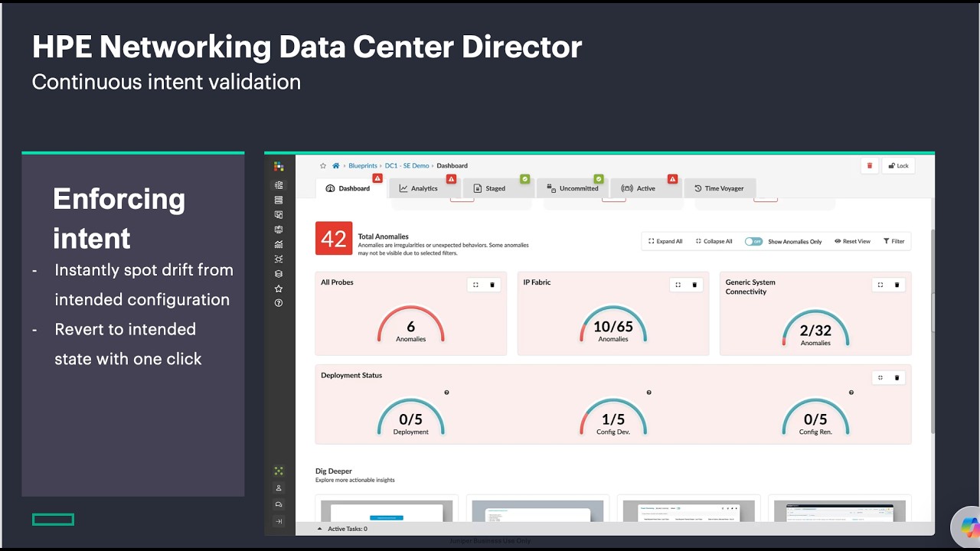Click the help icon next to the Config Ren. gauge
The height and width of the screenshot is (551, 980).
point(851,393)
